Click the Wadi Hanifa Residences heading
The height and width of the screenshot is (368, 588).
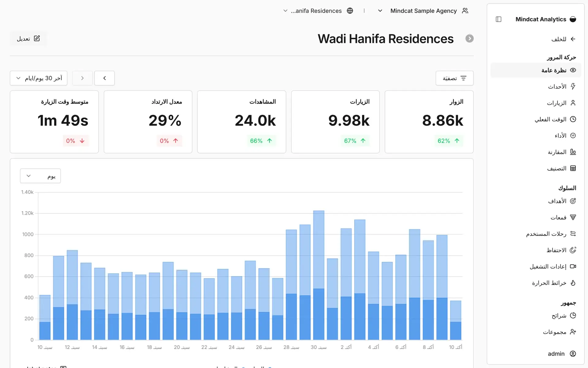point(386,39)
